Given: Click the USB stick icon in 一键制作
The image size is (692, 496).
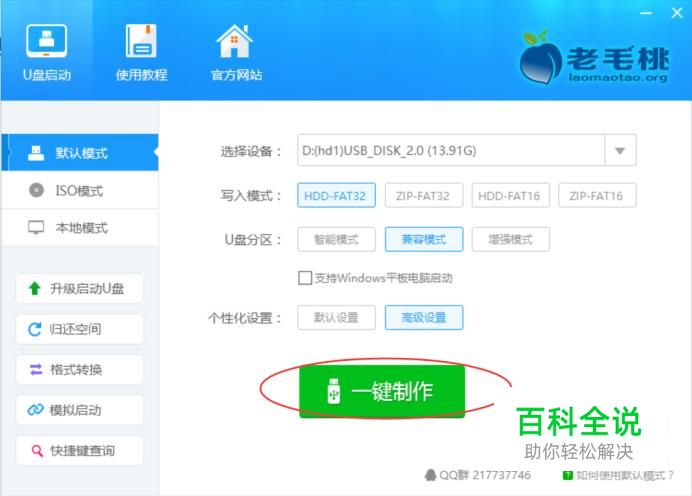Looking at the screenshot, I should pyautogui.click(x=334, y=391).
